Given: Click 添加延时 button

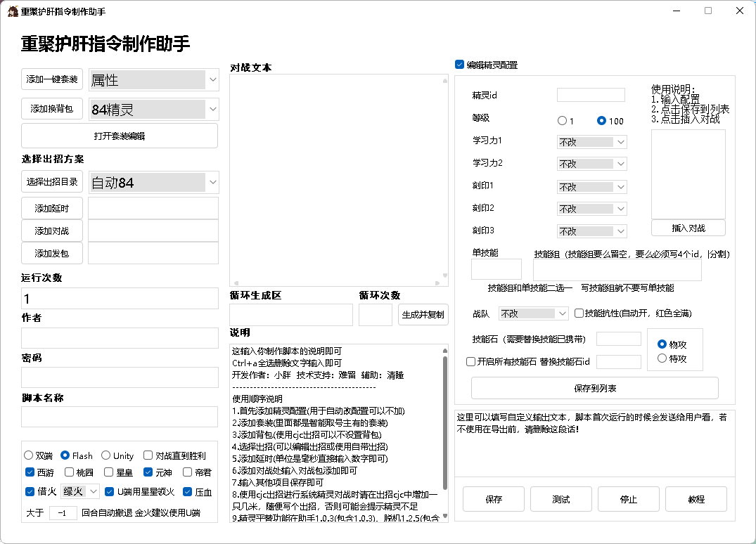Looking at the screenshot, I should pyautogui.click(x=52, y=208).
